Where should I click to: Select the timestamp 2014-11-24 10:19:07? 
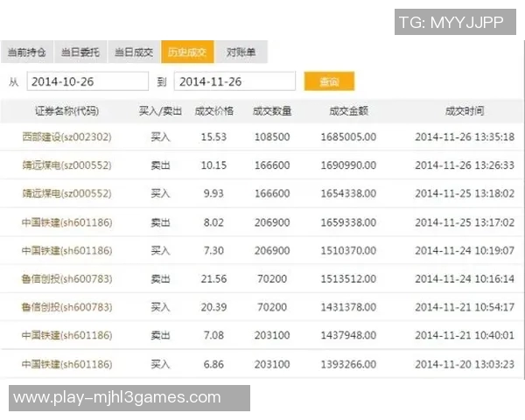[465, 250]
